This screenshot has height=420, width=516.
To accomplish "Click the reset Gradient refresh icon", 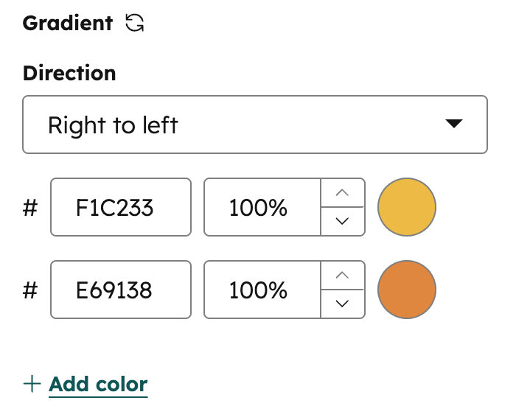I will (x=135, y=24).
